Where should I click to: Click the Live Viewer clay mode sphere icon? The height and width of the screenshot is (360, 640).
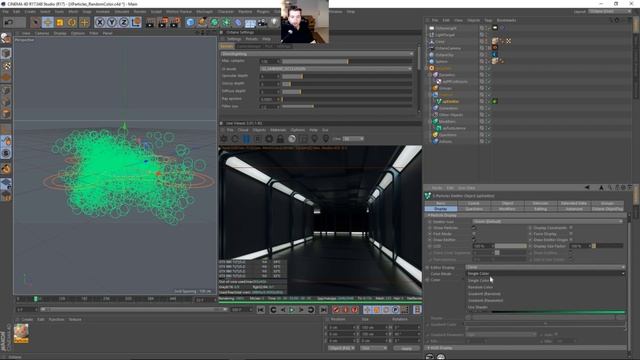click(291, 139)
